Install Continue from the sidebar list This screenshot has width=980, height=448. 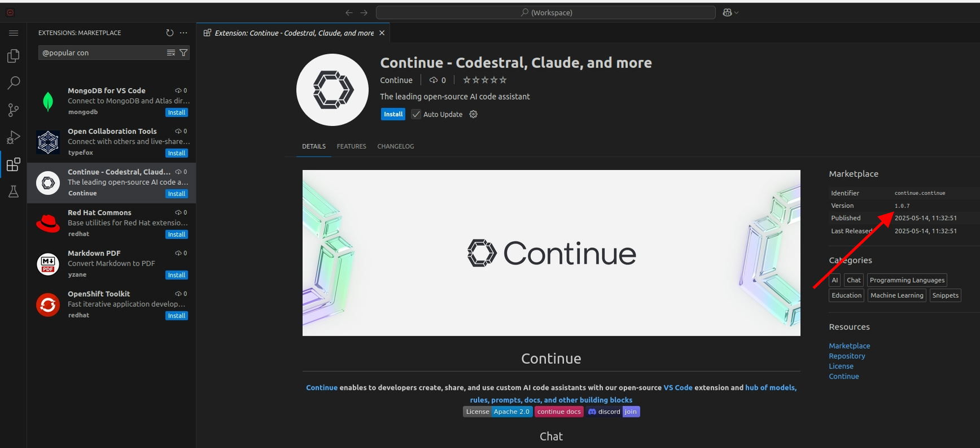point(177,194)
